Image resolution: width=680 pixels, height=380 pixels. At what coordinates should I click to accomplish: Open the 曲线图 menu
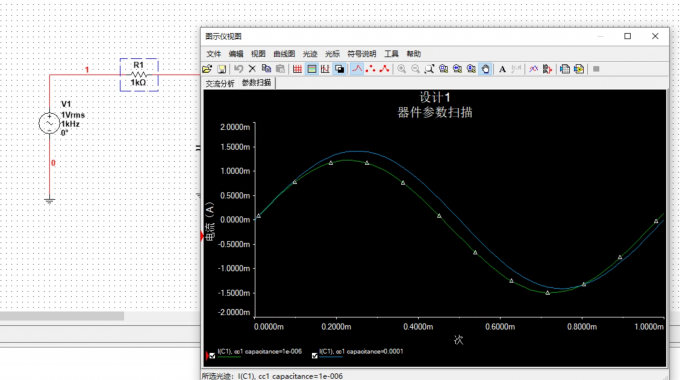coord(284,54)
